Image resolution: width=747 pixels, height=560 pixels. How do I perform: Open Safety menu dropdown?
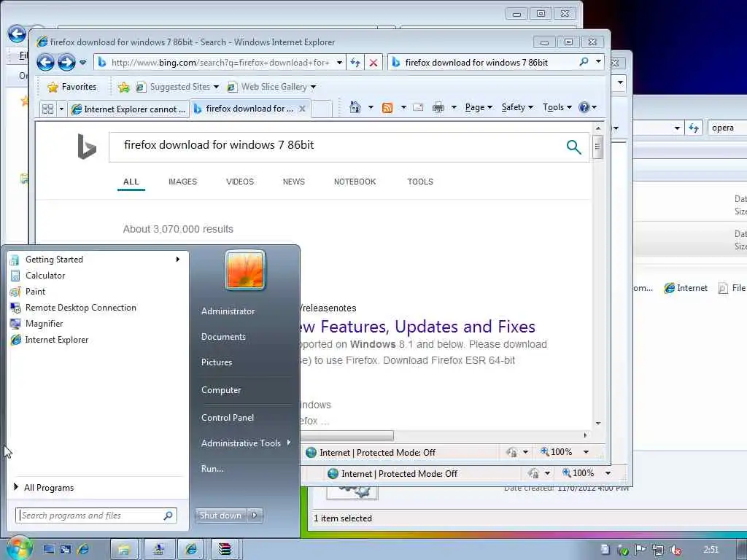[517, 107]
